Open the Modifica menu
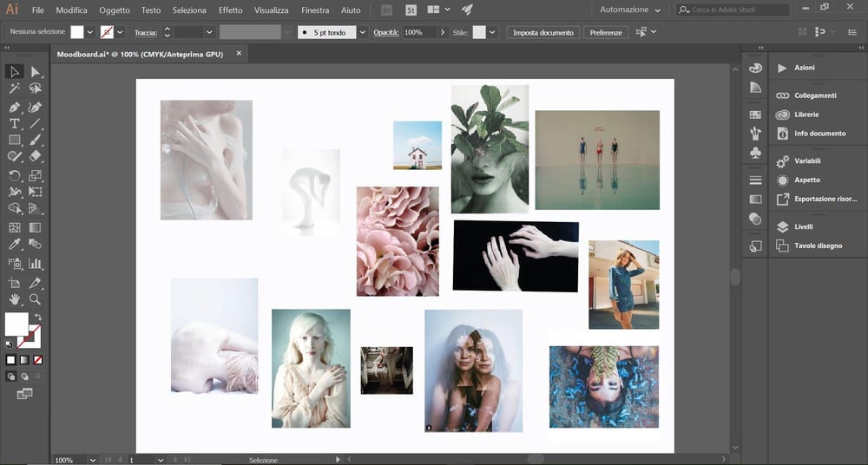Viewport: 868px width, 465px height. (x=71, y=10)
